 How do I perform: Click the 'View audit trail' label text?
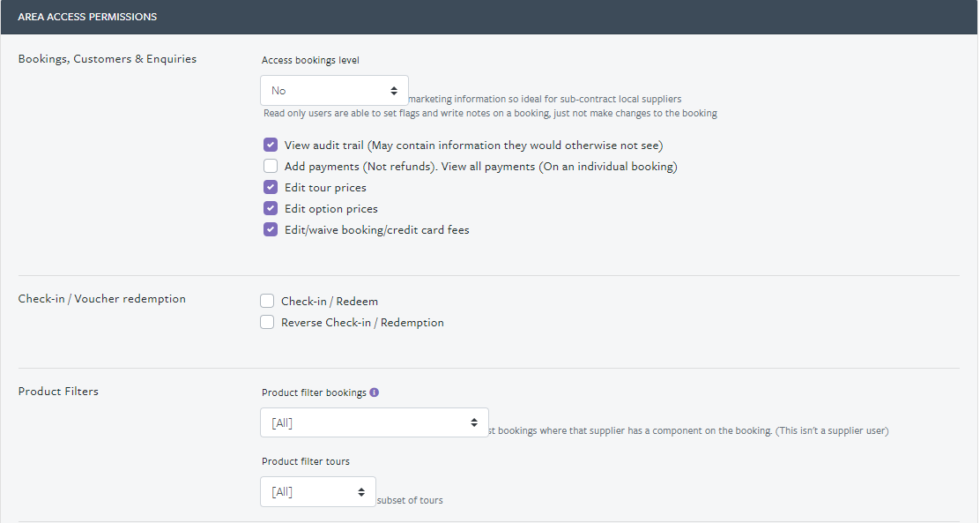coord(474,146)
